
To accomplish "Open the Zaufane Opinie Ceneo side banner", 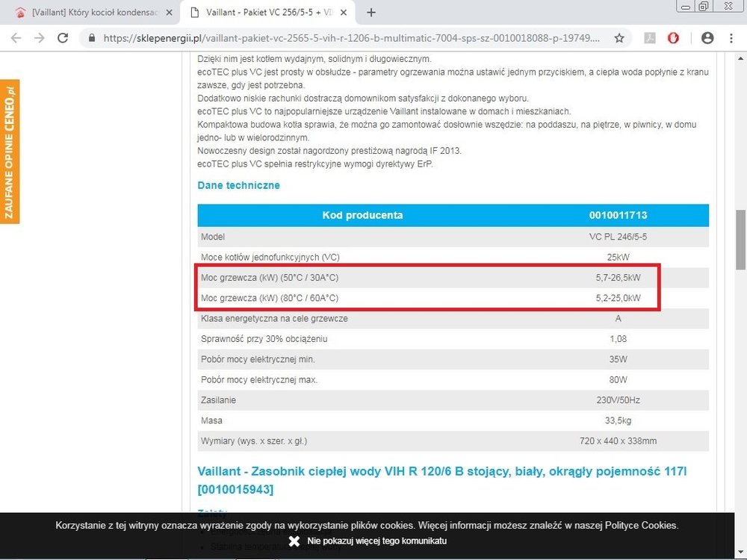I will click(x=10, y=152).
